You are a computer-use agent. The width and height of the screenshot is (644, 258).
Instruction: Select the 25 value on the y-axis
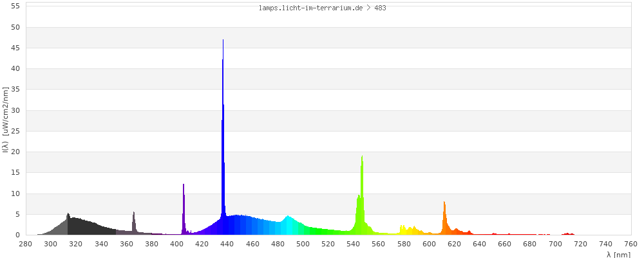[16, 131]
